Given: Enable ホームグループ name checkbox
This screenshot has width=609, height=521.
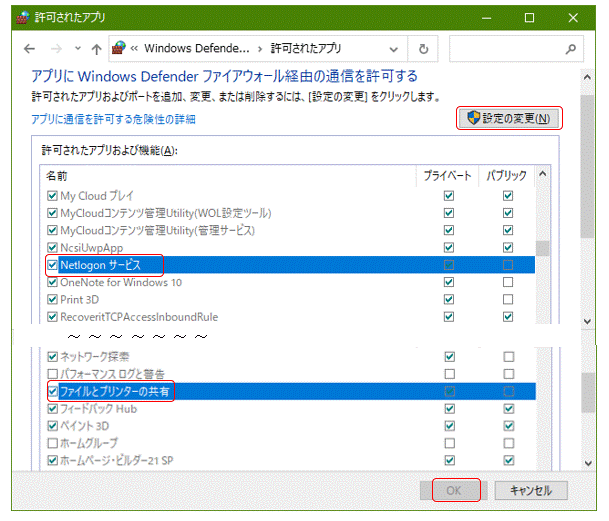Looking at the screenshot, I should [52, 443].
